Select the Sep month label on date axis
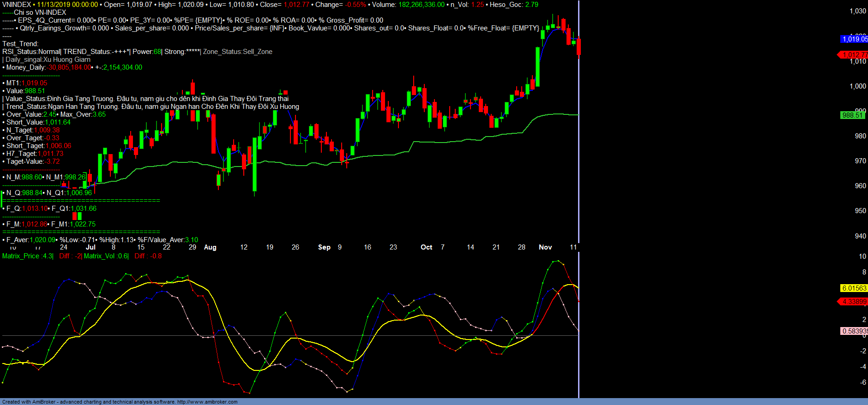 324,247
